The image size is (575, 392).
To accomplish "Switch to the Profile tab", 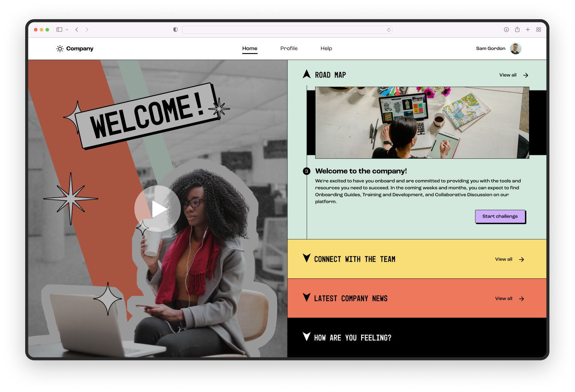I will click(289, 48).
